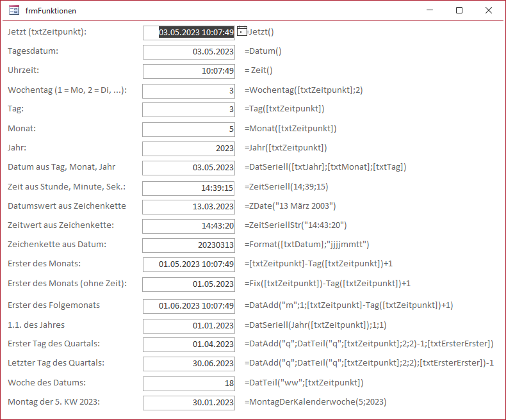Screen dimensions: 506x420
Task: Select the Monat field showing 5
Action: click(x=189, y=129)
